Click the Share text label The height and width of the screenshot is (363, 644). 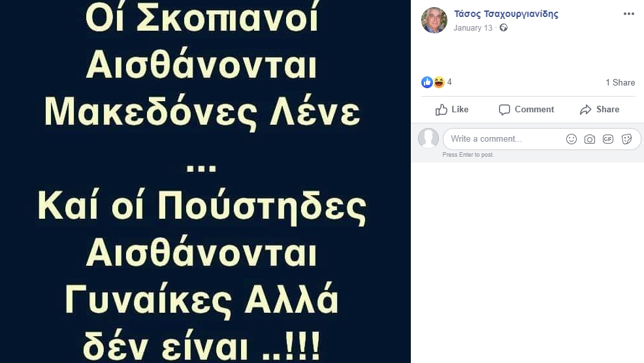(x=608, y=109)
